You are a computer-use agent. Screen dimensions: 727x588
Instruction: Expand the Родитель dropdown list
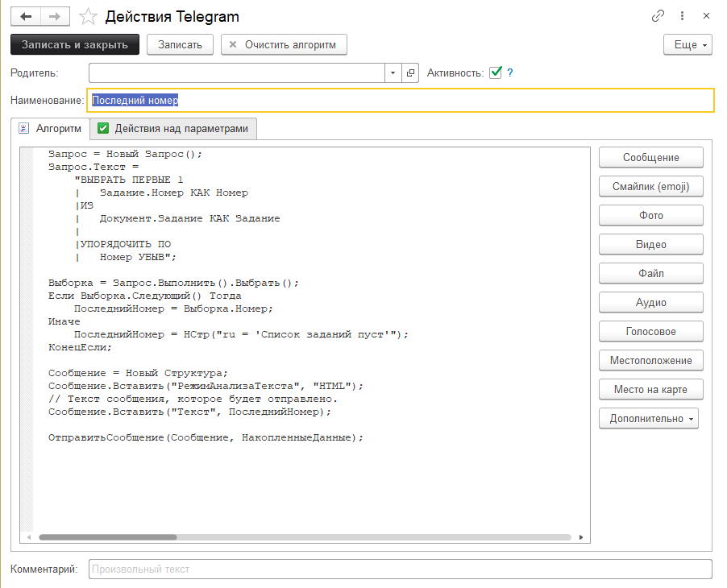[x=393, y=73]
